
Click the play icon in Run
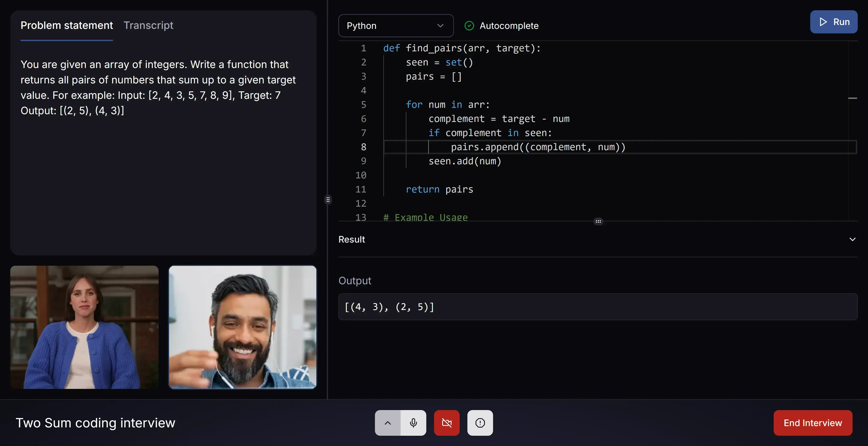pos(823,22)
